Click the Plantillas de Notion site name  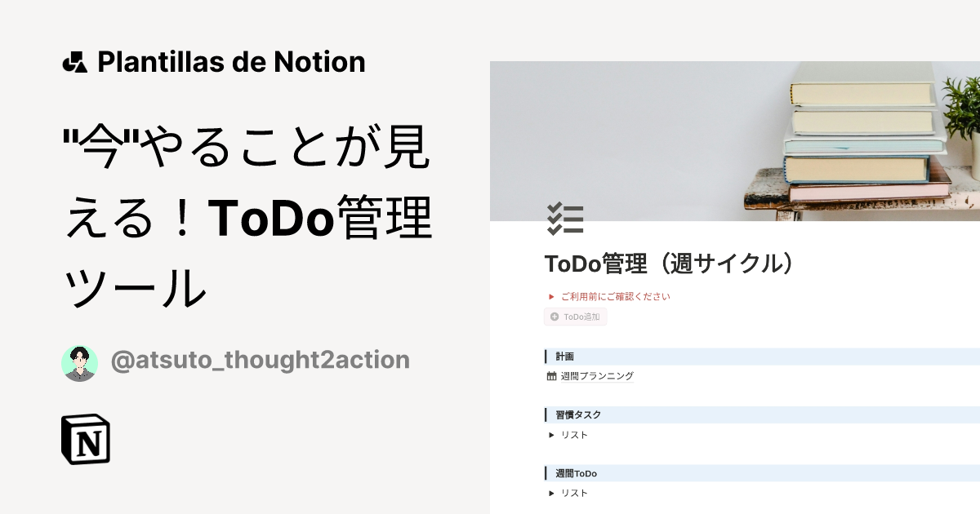230,61
